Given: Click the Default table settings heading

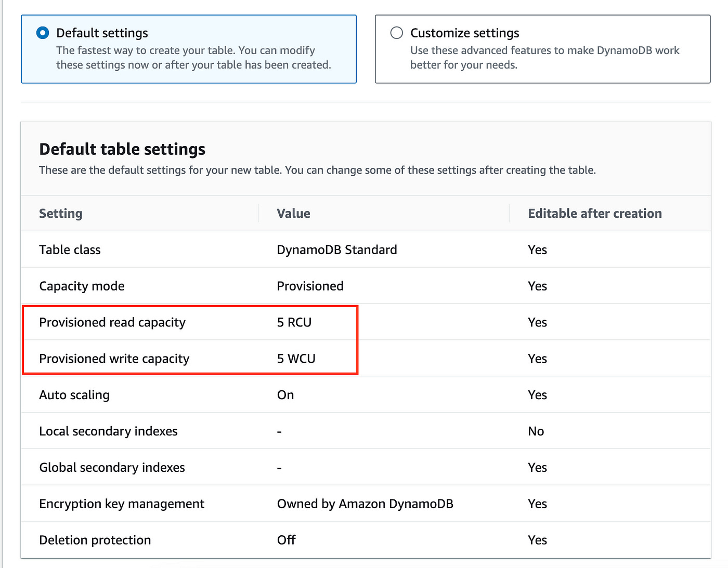Looking at the screenshot, I should click(x=122, y=150).
